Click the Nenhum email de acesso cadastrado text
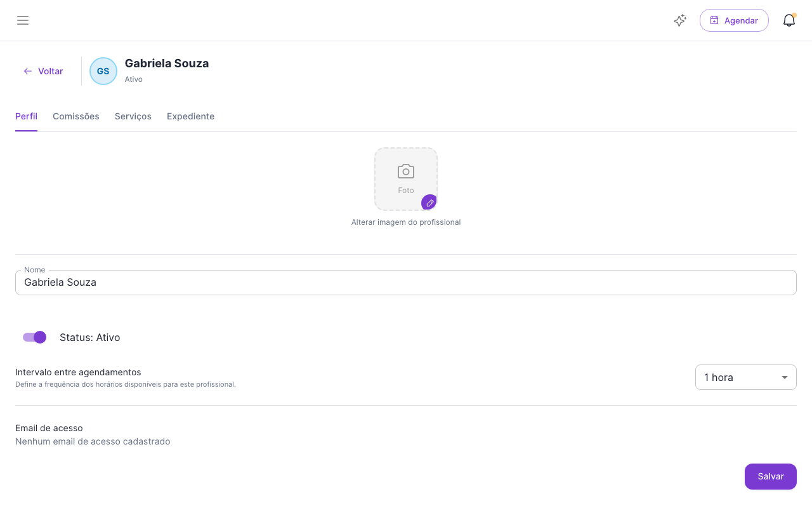 (x=93, y=441)
